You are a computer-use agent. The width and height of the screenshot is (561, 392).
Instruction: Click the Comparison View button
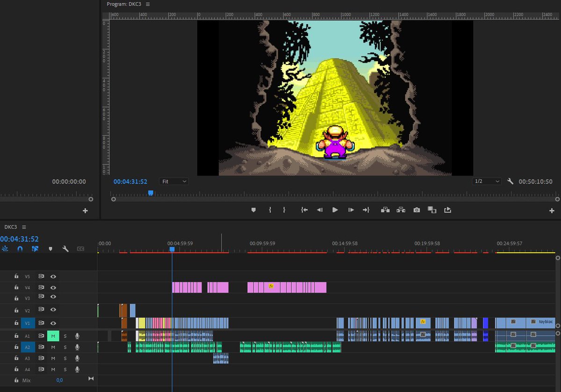tap(432, 210)
